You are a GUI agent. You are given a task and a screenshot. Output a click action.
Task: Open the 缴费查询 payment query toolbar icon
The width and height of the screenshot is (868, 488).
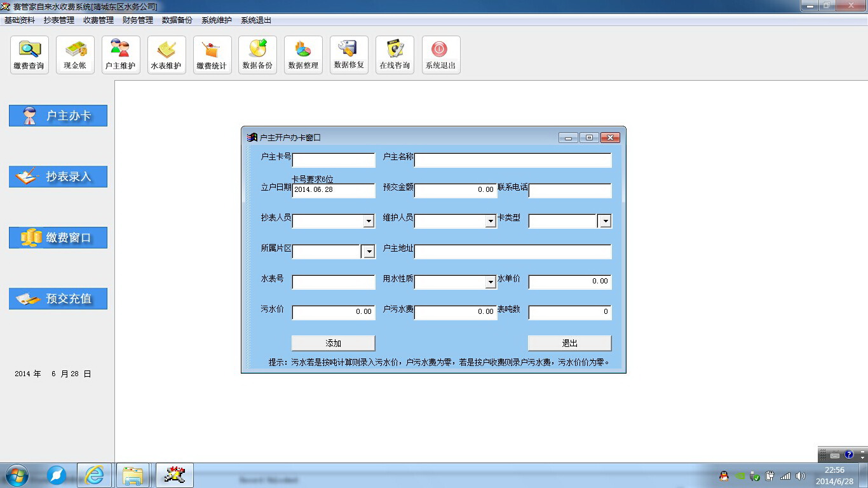[29, 55]
